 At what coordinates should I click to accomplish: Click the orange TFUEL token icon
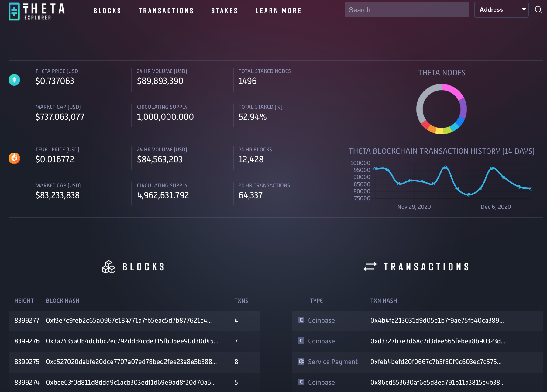(x=14, y=158)
